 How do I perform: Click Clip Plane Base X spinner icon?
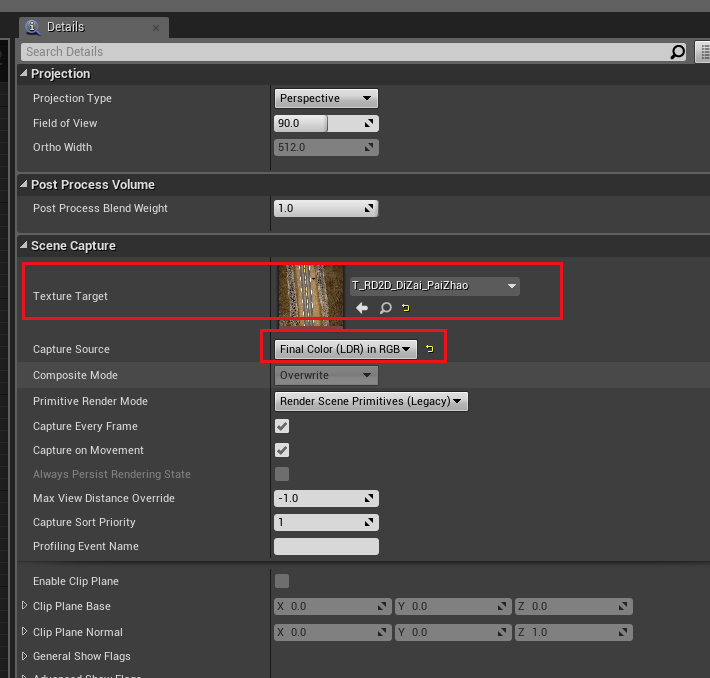coord(382,606)
